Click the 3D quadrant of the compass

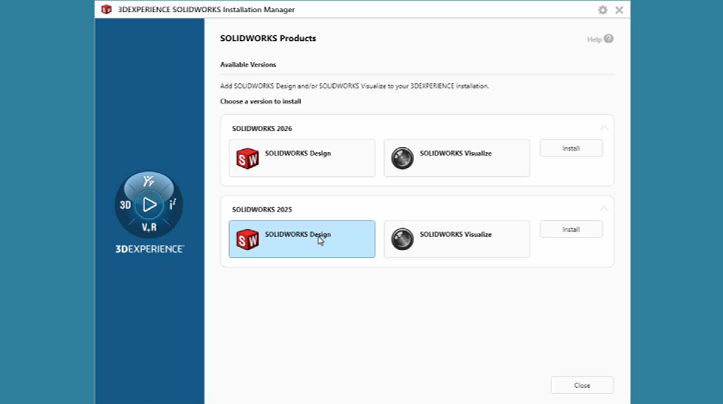point(125,205)
